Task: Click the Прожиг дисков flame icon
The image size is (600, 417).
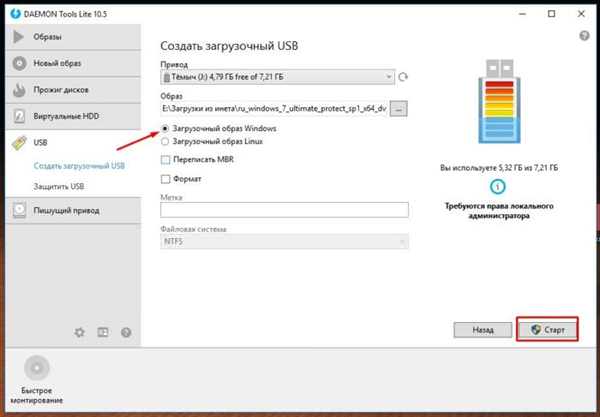Action: point(19,90)
